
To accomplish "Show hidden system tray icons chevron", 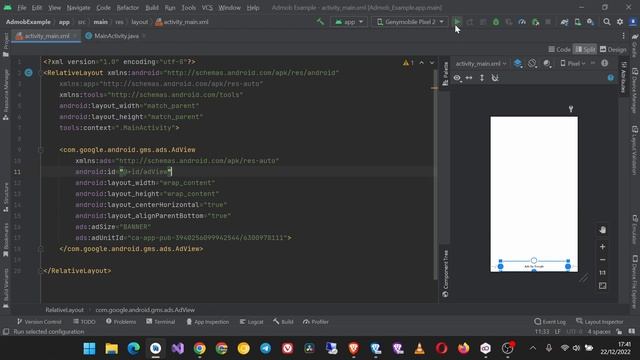I will (x=533, y=348).
